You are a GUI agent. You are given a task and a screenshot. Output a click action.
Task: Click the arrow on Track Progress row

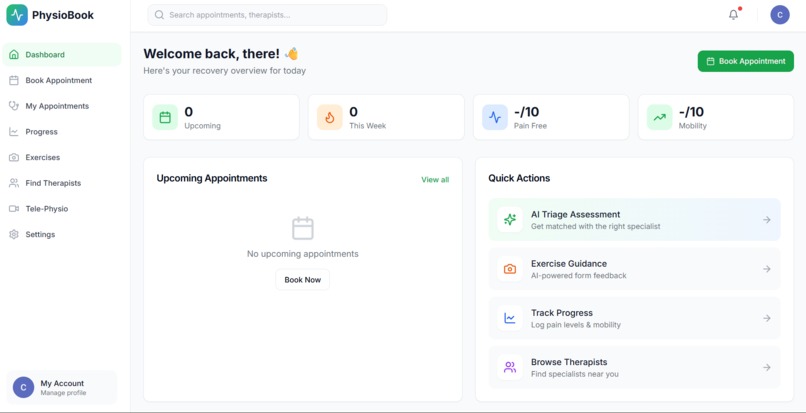pos(766,318)
